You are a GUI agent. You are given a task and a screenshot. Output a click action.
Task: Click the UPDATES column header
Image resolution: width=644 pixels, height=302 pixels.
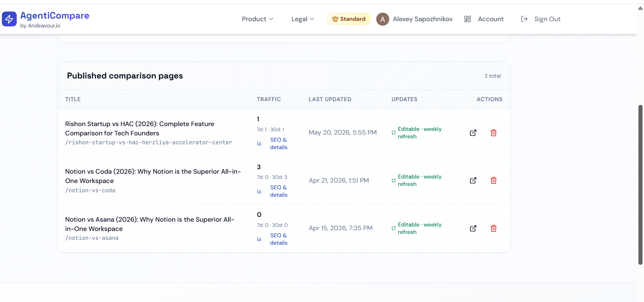click(x=404, y=99)
